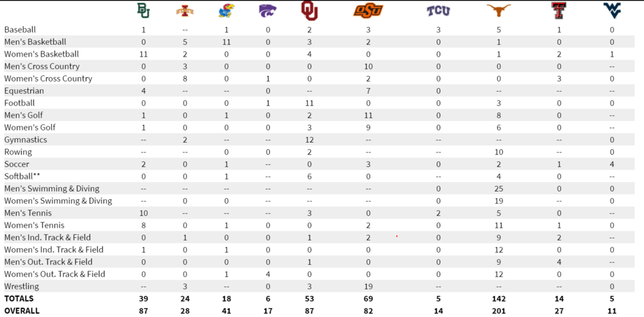Click the Equestrian row label

24,91
